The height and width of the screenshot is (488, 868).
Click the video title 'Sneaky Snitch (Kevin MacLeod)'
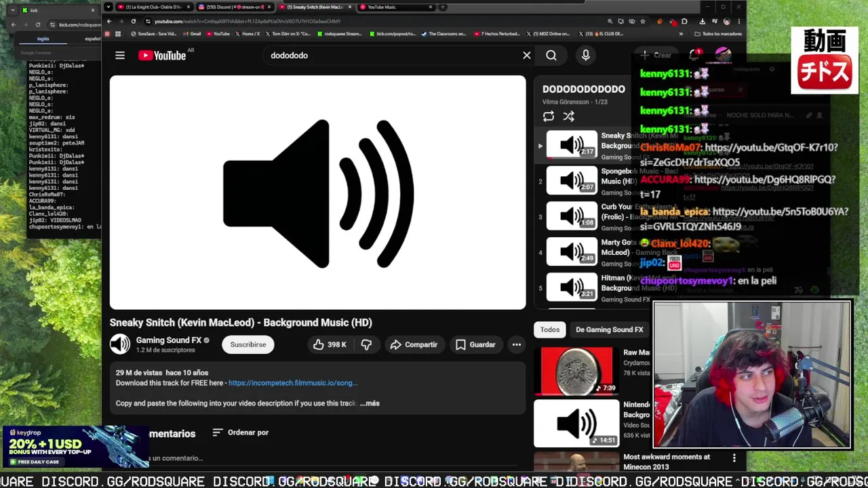coord(241,323)
